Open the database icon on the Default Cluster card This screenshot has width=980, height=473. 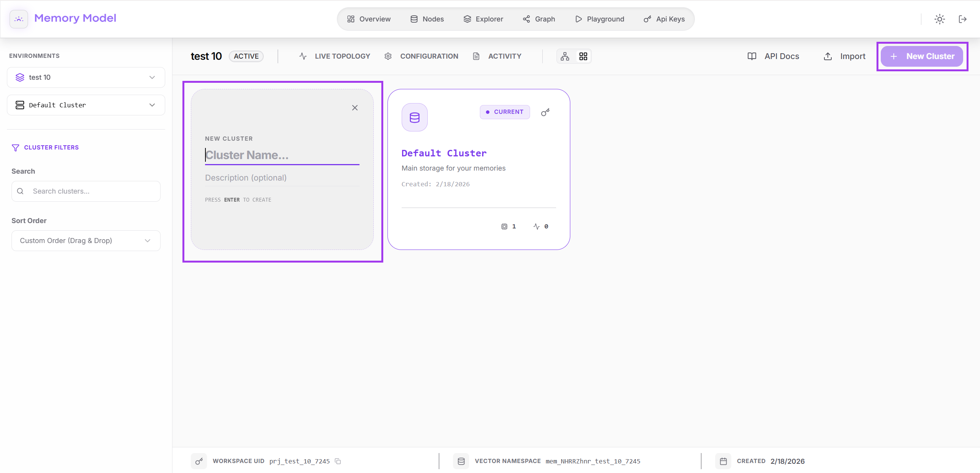tap(414, 117)
